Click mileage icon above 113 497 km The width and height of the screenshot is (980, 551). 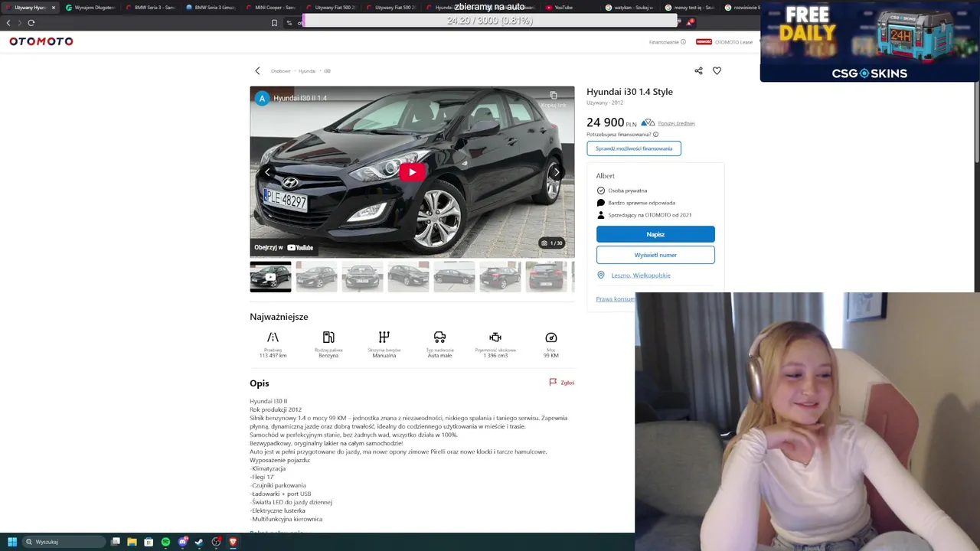pyautogui.click(x=273, y=337)
